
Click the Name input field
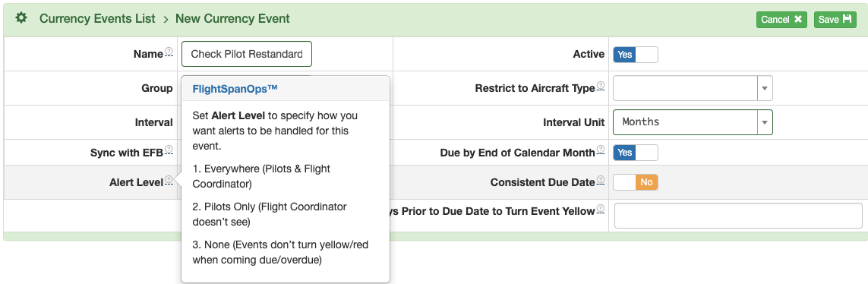[x=246, y=54]
